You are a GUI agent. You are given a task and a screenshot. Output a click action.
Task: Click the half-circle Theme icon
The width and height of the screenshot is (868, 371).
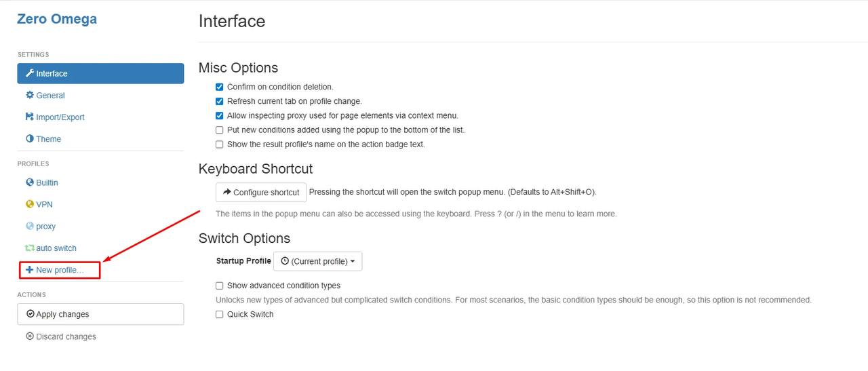click(29, 138)
